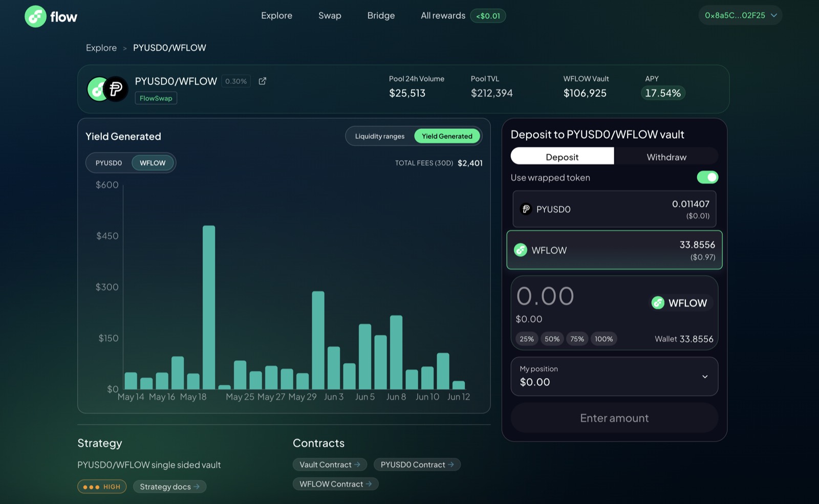Image resolution: width=819 pixels, height=504 pixels.
Task: Click the PYUSD0/WFLOW breadcrumb text
Action: [169, 48]
